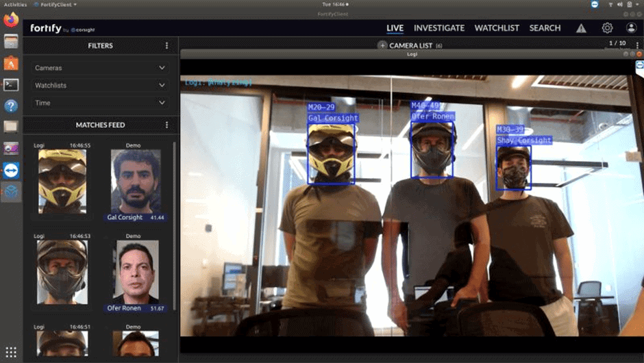
Task: Click Activities in the top bar
Action: click(15, 5)
